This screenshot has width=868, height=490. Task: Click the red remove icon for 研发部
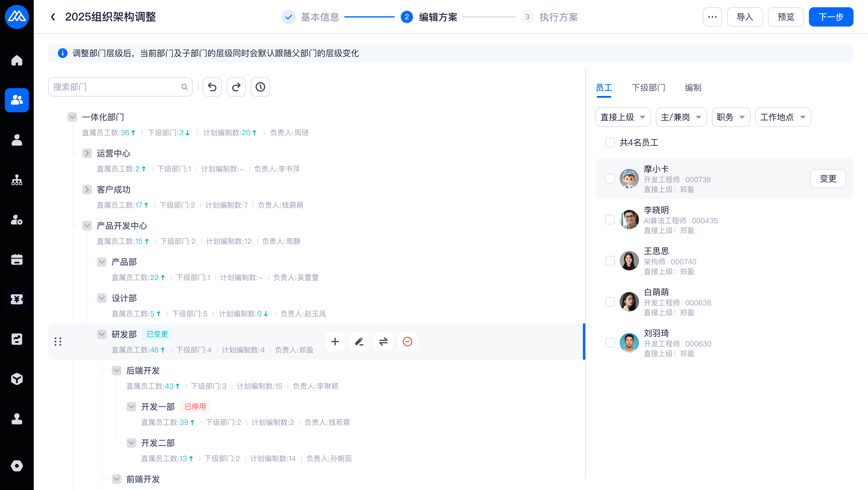click(407, 342)
